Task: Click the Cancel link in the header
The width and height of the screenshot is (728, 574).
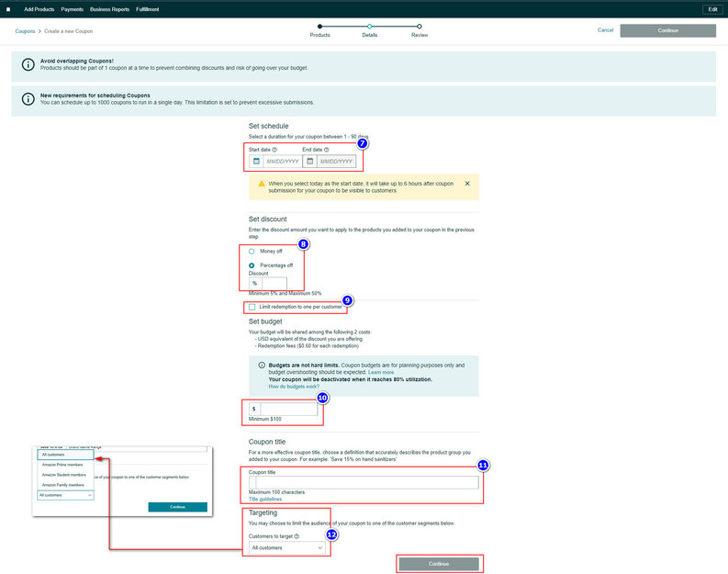Action: pos(605,30)
